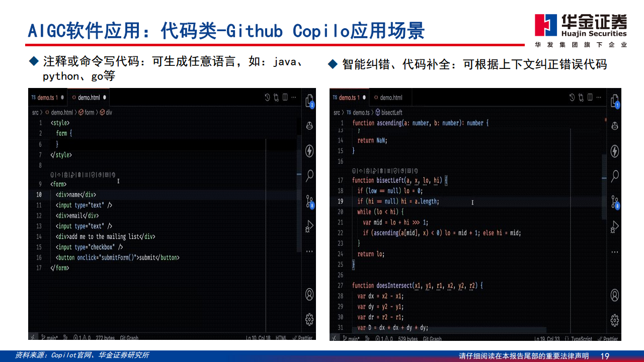The width and height of the screenshot is (644, 362).
Task: Open Copilot icon in demo.html window
Action: (309, 125)
